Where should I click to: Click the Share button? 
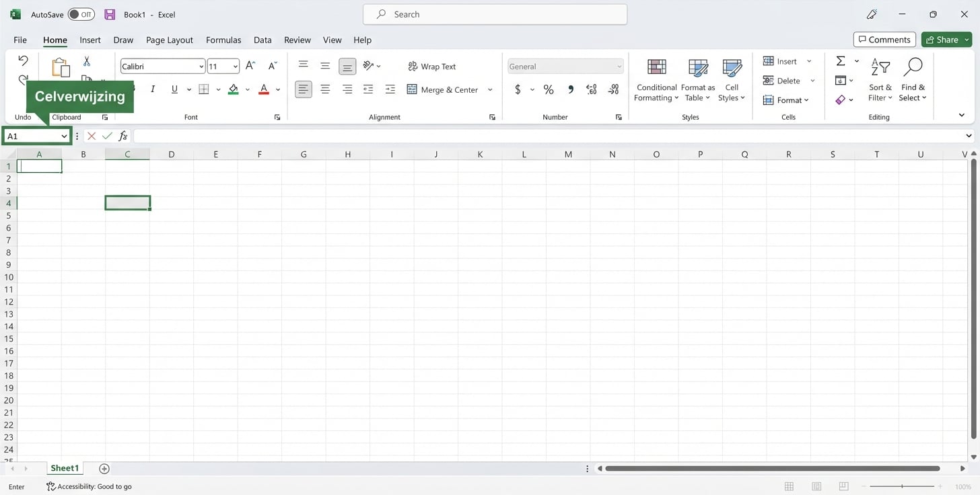[x=946, y=40]
